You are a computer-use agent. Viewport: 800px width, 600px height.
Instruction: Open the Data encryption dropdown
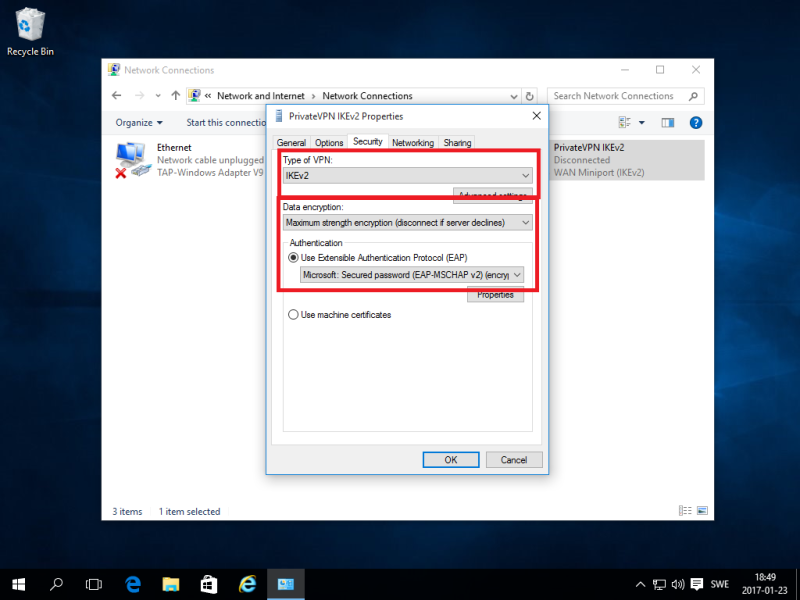[x=407, y=223]
